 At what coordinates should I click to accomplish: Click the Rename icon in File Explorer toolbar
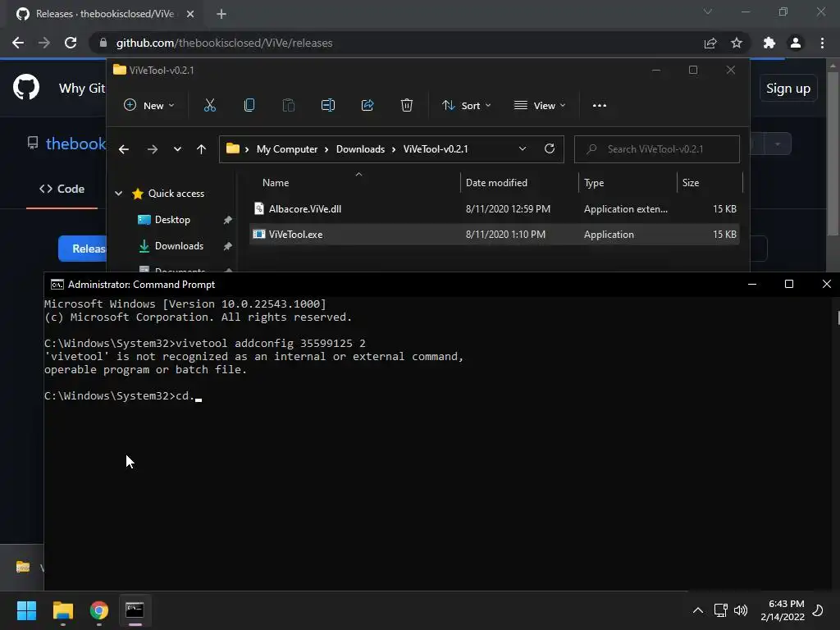[328, 106]
